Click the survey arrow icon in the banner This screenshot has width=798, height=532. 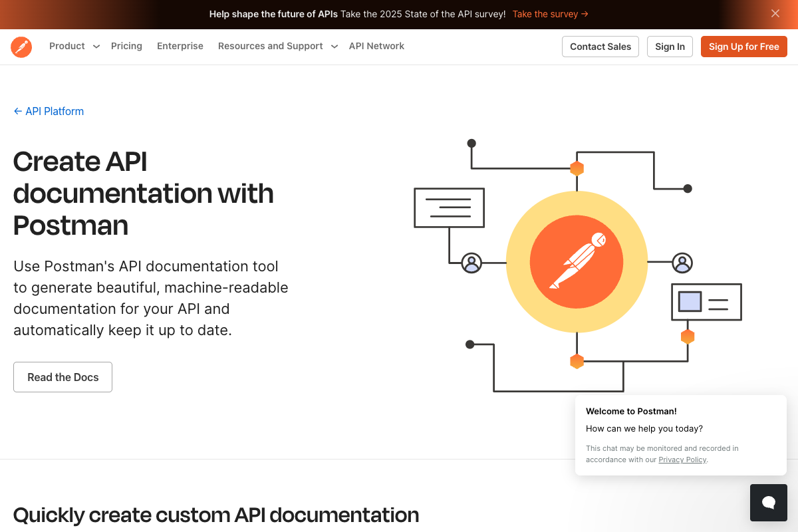pyautogui.click(x=583, y=14)
